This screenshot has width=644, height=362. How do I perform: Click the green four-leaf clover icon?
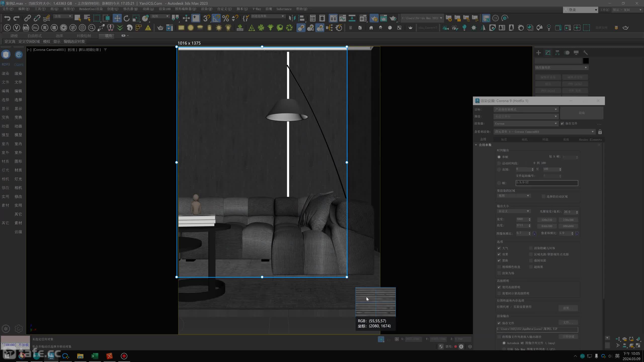tap(261, 28)
